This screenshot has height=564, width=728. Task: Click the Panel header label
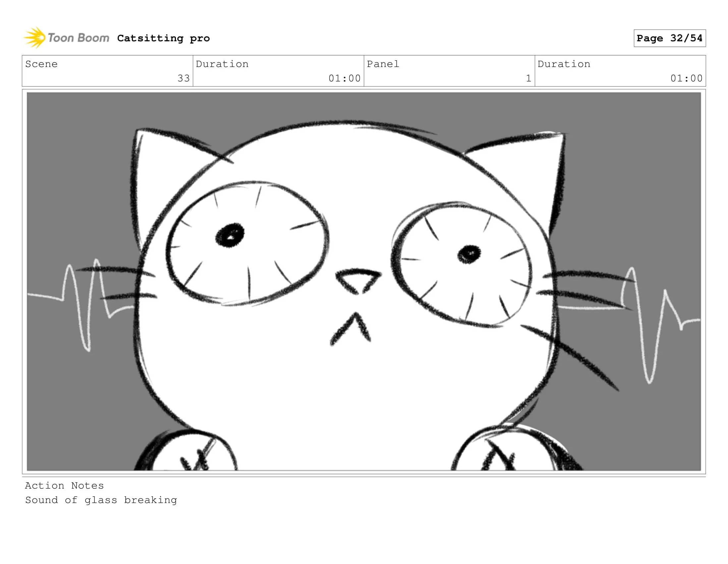tap(383, 64)
